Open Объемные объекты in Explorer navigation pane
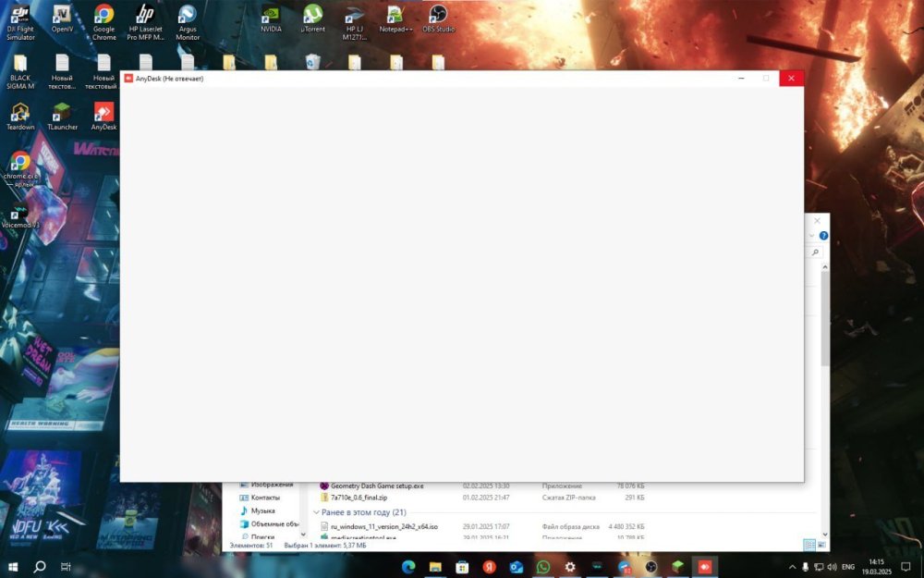This screenshot has height=578, width=924. (269, 523)
